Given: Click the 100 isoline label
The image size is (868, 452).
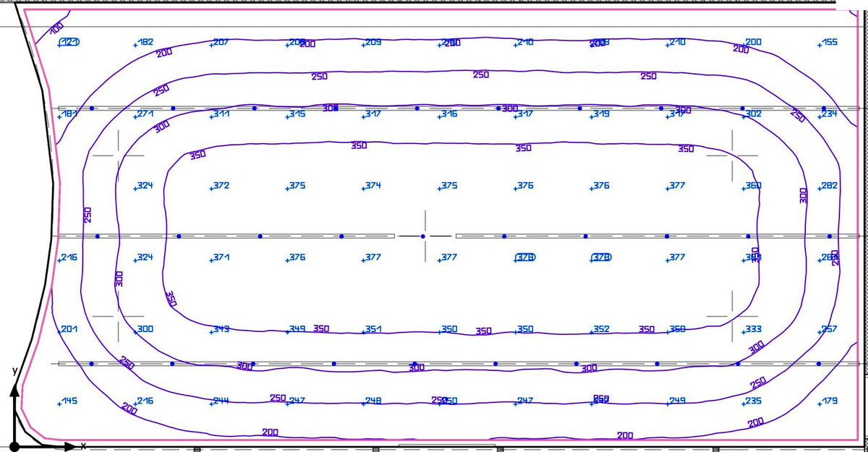Looking at the screenshot, I should 57,28.
